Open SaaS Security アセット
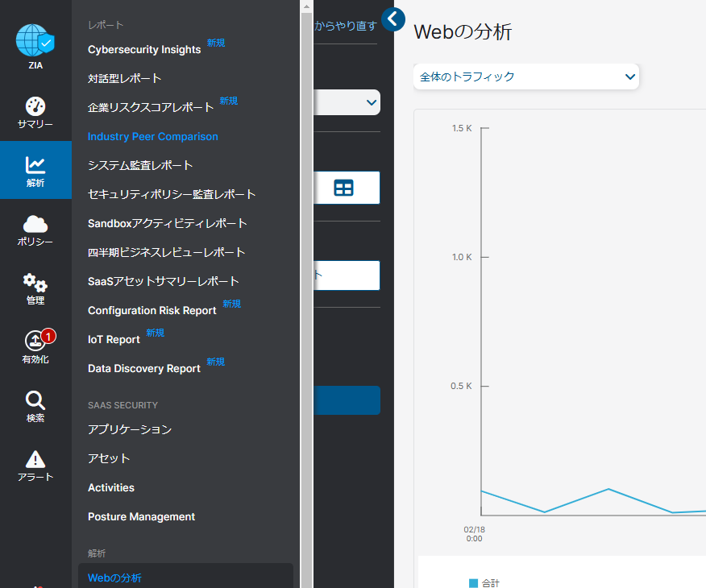 click(109, 458)
